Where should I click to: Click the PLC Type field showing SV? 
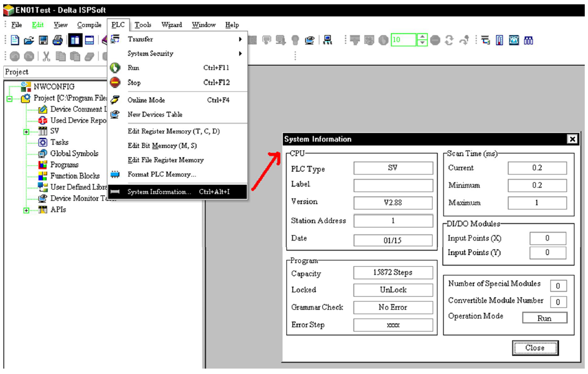[x=393, y=168]
